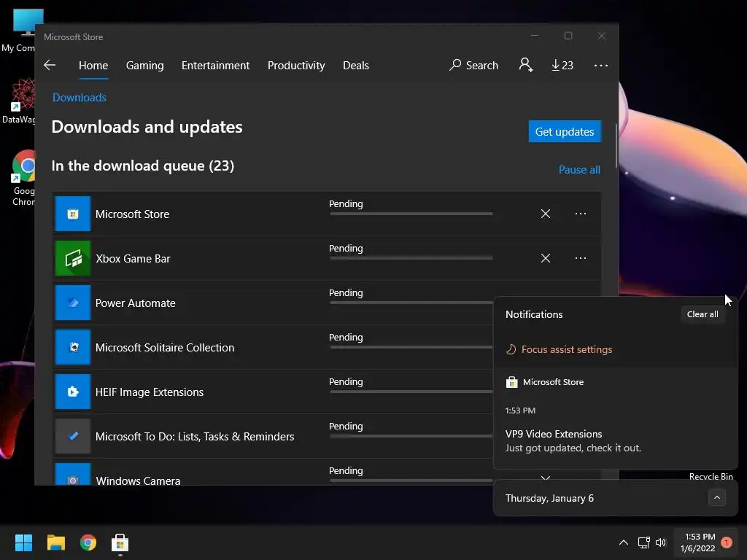Switch to the Gaming tab
Viewport: 747px width, 560px height.
pyautogui.click(x=145, y=65)
